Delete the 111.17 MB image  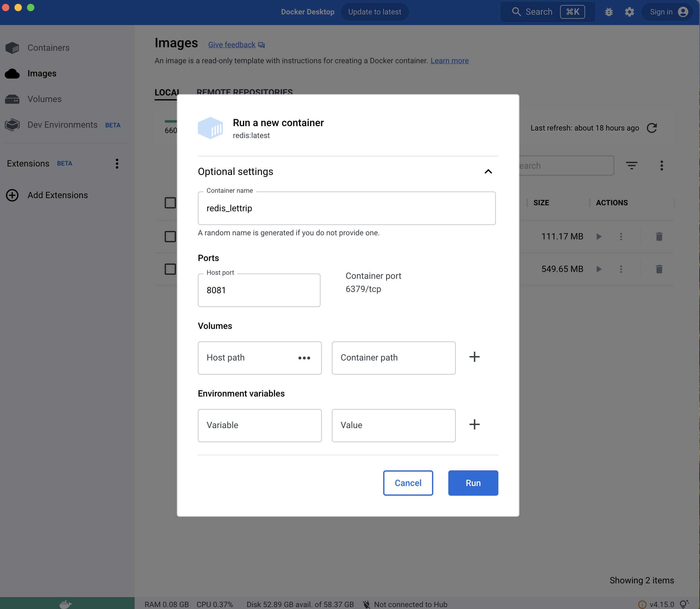point(659,237)
